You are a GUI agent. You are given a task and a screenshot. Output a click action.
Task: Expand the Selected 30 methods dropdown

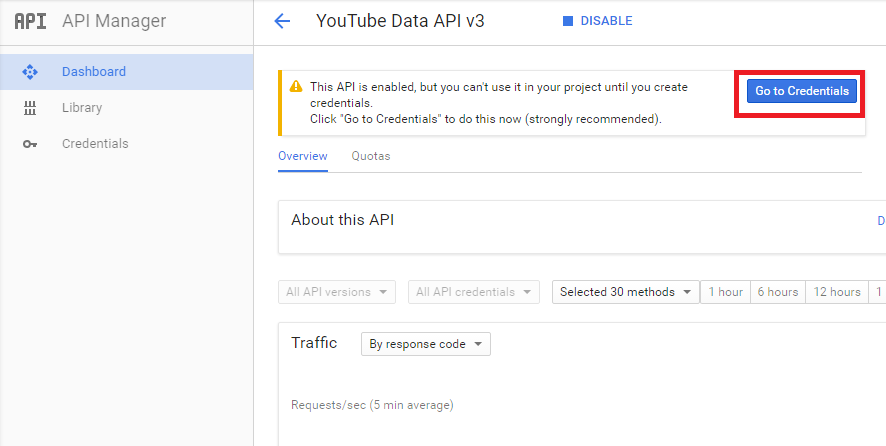[x=625, y=292]
